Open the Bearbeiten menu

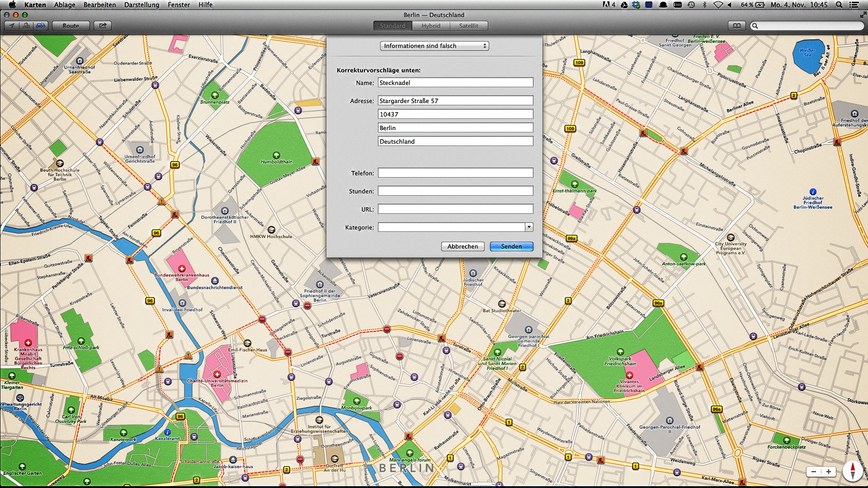99,5
